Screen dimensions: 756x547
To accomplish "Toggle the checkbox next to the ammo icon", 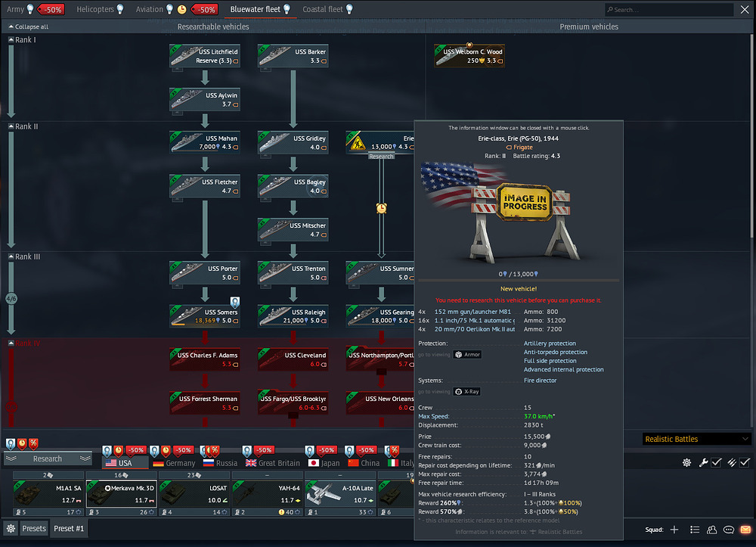I will (x=745, y=462).
